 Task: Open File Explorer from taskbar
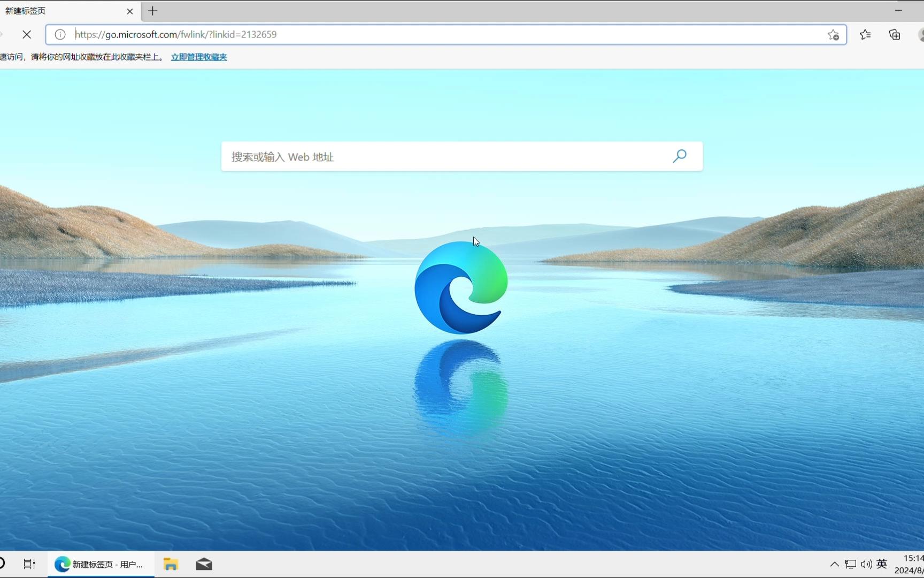click(x=171, y=564)
